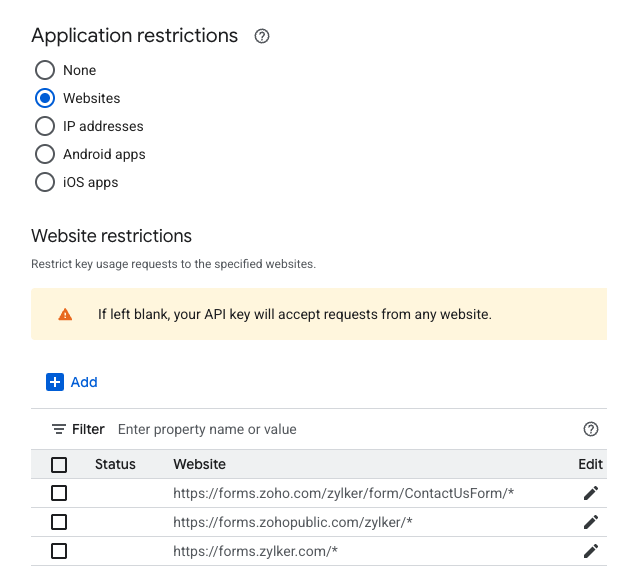Viewport: 628px width, 587px height.
Task: Select the None radio option
Action: click(44, 70)
